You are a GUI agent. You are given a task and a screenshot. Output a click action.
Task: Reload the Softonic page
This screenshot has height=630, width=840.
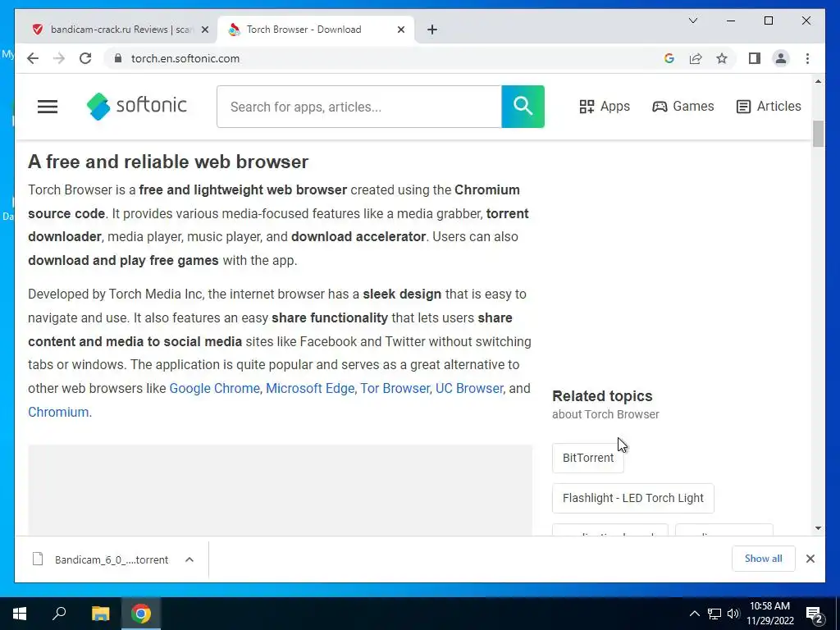(x=85, y=58)
